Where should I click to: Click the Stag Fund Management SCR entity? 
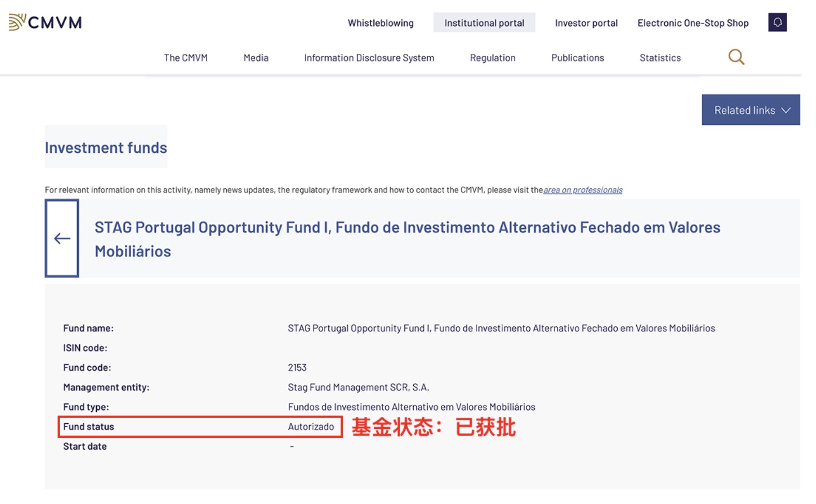(x=358, y=387)
